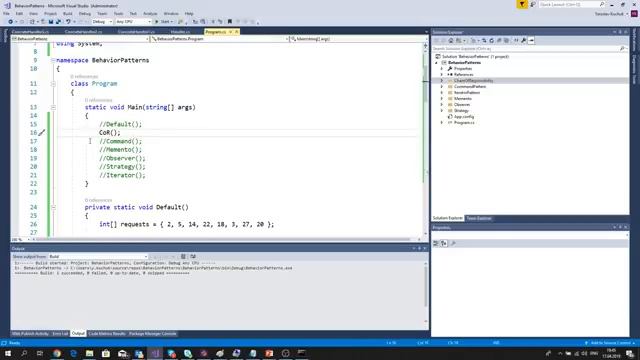
Task: Open the Main(string[] args) member dropdown
Action: pyautogui.click(x=357, y=39)
